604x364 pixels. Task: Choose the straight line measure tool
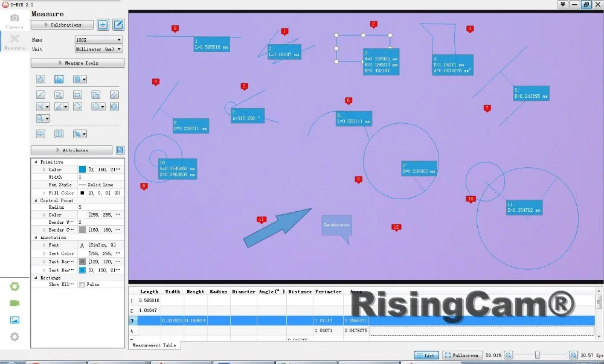[x=40, y=95]
